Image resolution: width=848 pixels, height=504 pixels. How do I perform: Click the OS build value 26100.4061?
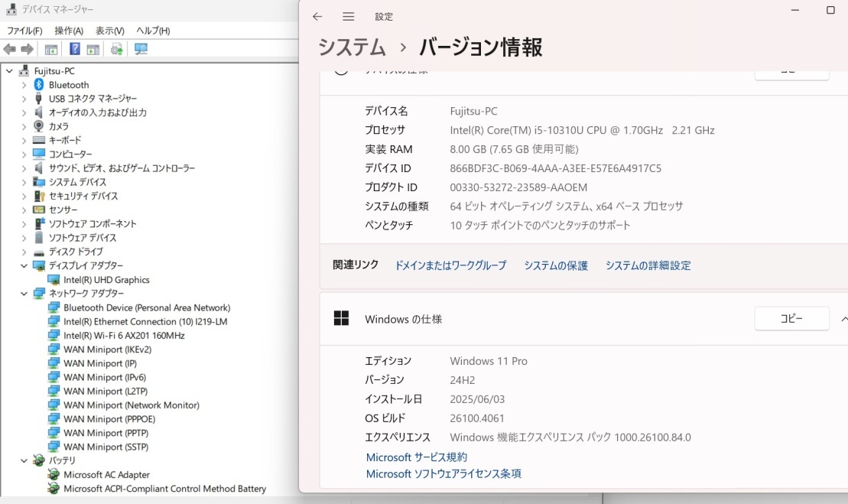click(477, 418)
